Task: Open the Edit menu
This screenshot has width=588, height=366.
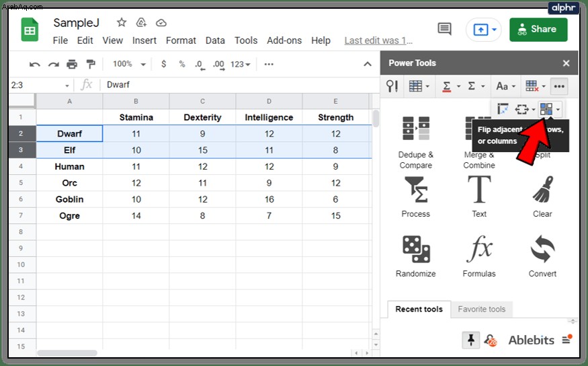Action: [x=85, y=40]
